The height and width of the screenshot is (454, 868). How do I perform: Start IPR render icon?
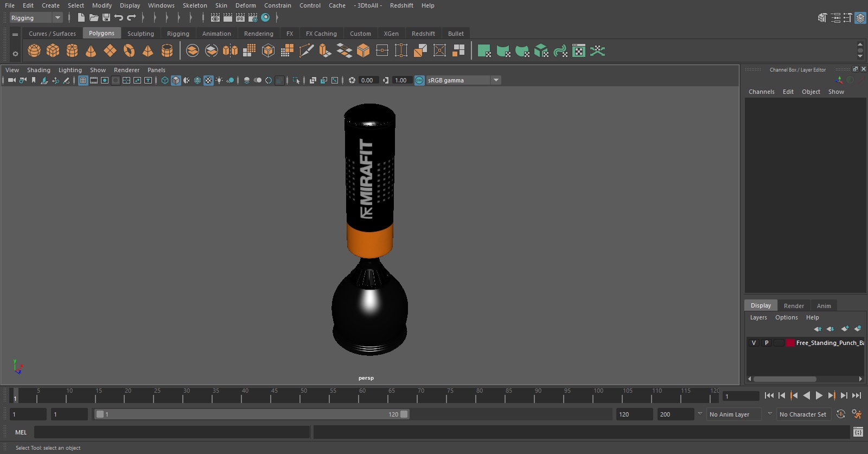(x=240, y=17)
